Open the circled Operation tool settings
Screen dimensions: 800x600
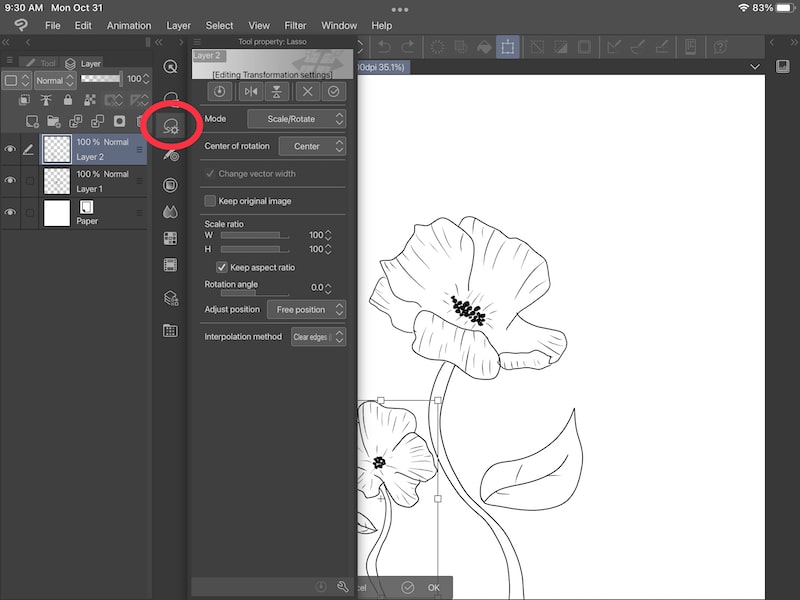(x=172, y=128)
